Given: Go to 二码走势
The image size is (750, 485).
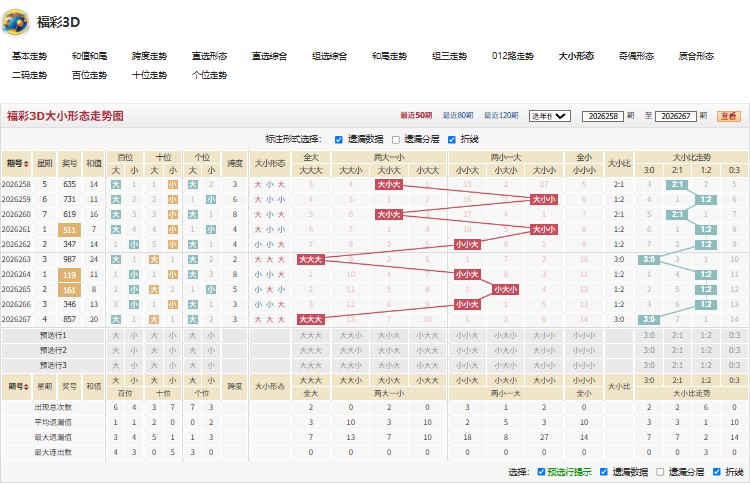Looking at the screenshot, I should pyautogui.click(x=30, y=75).
